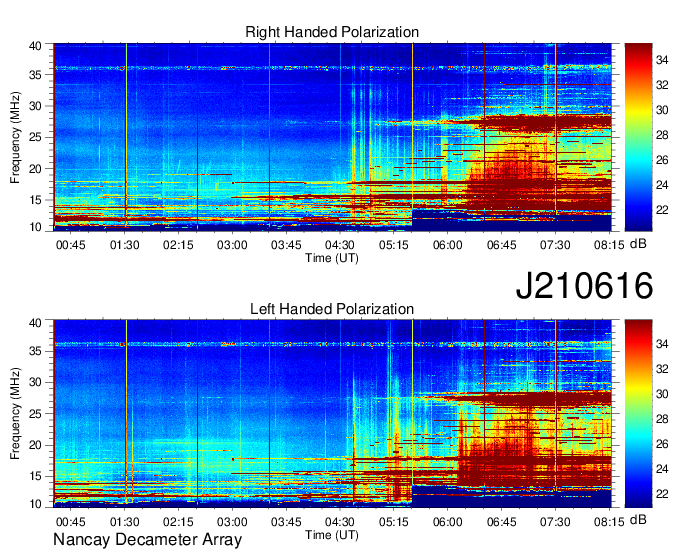The image size is (680, 552).
Task: Click 03:45 tick under right-handed plot
Action: 286,245
